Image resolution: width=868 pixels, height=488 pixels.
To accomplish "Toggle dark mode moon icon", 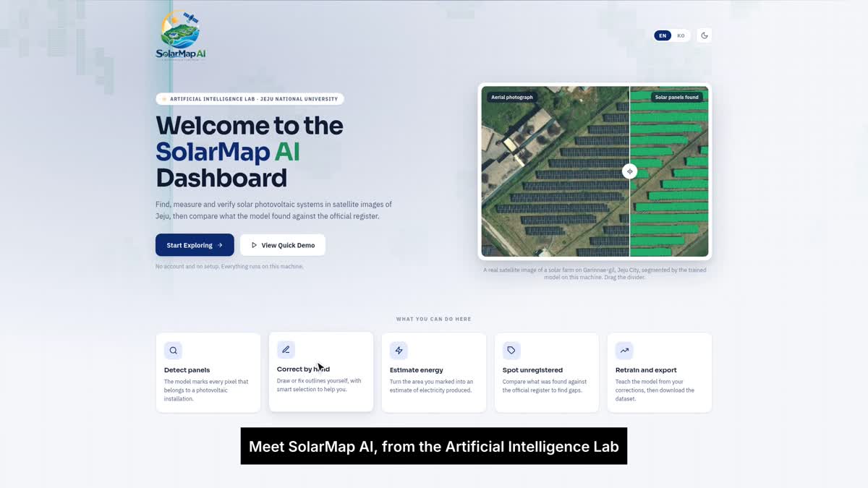I will (705, 35).
